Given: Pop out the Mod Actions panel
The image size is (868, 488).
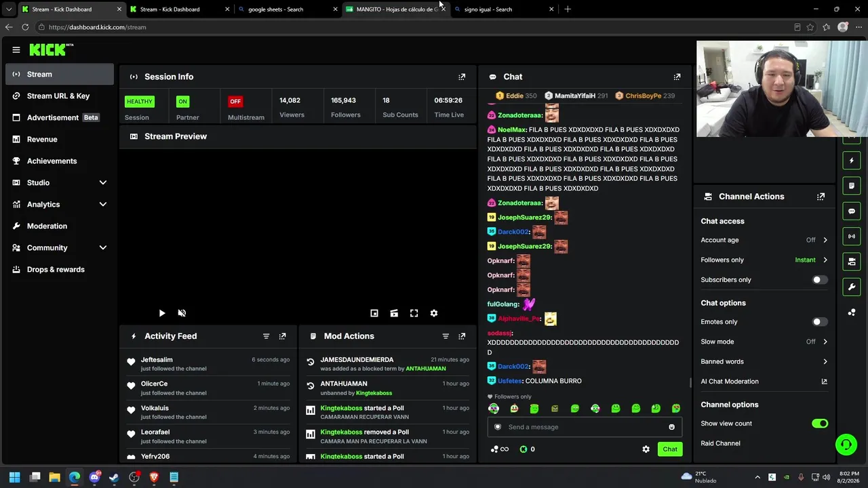Looking at the screenshot, I should (x=462, y=336).
